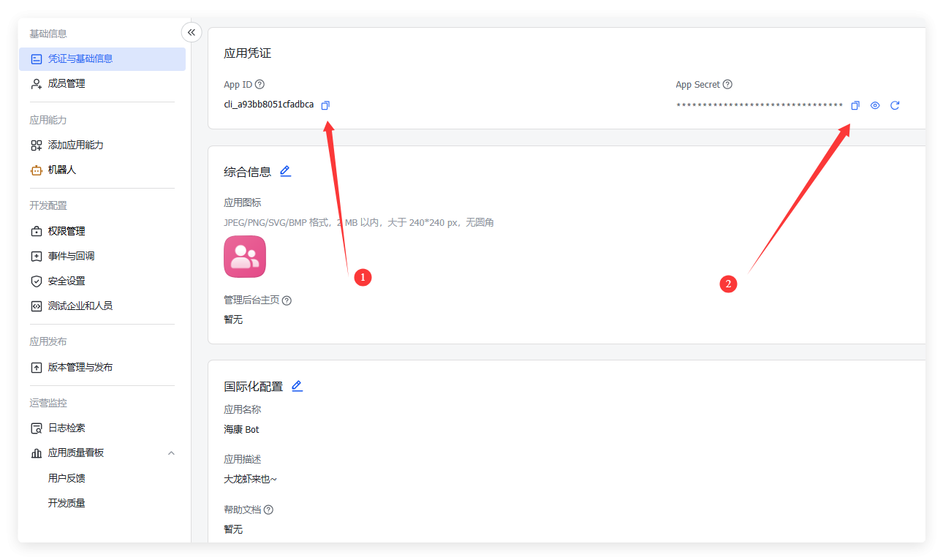Collapse the left sidebar panel
The height and width of the screenshot is (560, 943).
(x=191, y=32)
